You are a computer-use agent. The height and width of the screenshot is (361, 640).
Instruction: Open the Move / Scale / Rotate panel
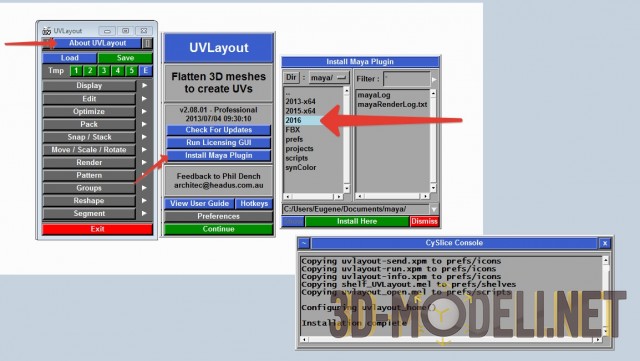89,150
